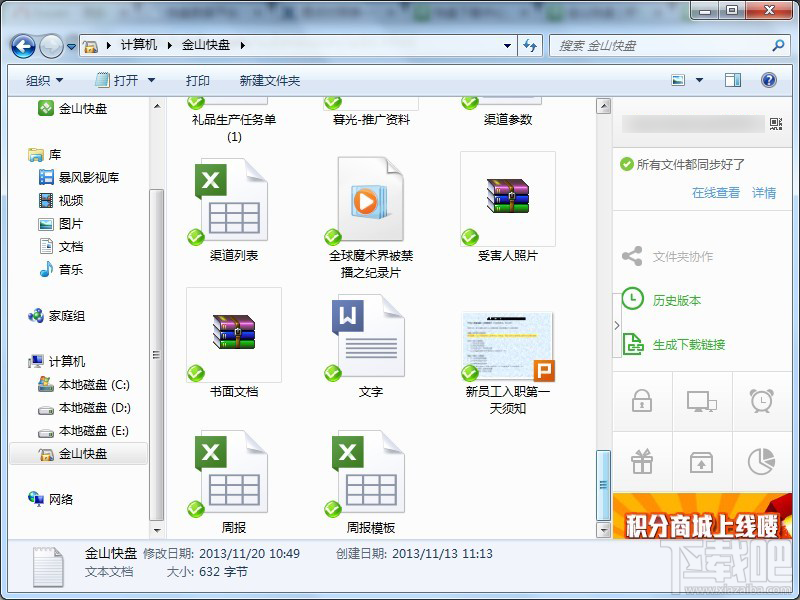This screenshot has height=600, width=800.
Task: Select the 礼品生产任务单 (1) file label
Action: pos(234,128)
